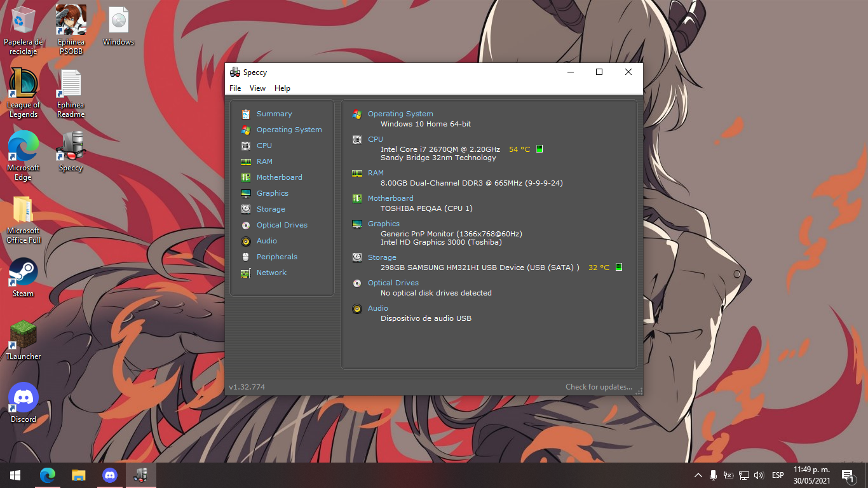Open the Peripherals label in sidebar

tap(277, 257)
